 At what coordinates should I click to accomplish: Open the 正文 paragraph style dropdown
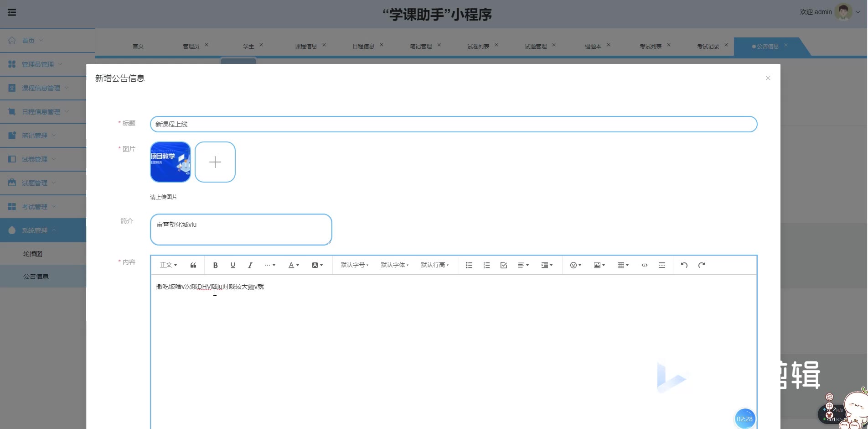(168, 265)
